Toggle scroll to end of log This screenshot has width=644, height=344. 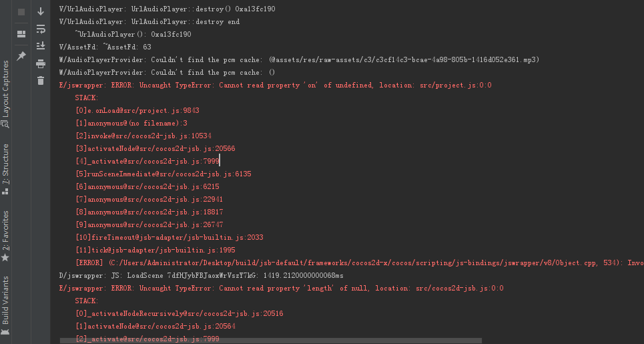pos(41,45)
